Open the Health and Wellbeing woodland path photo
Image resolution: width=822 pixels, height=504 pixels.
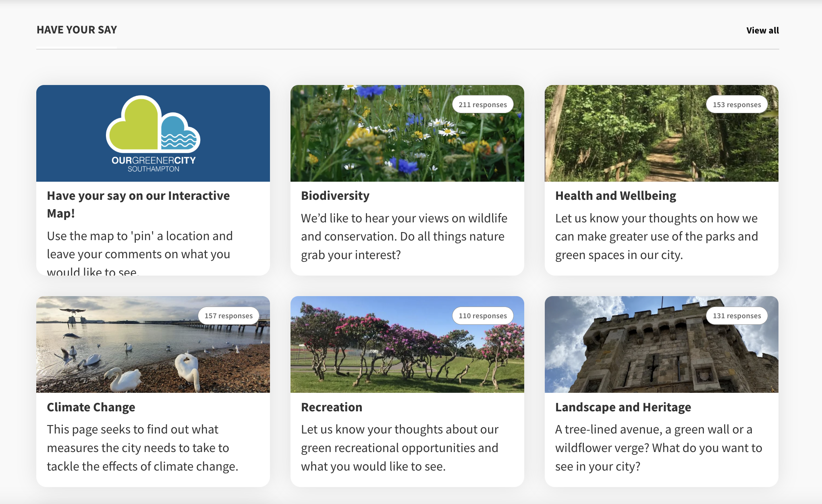[x=661, y=133]
